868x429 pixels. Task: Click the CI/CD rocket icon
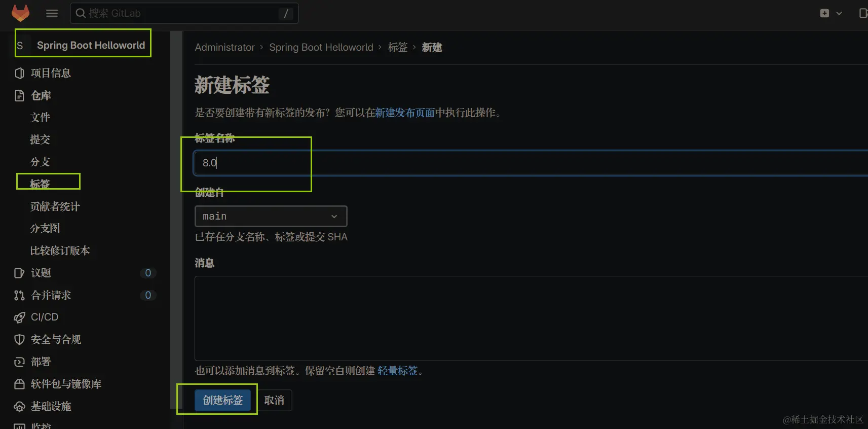tap(19, 317)
